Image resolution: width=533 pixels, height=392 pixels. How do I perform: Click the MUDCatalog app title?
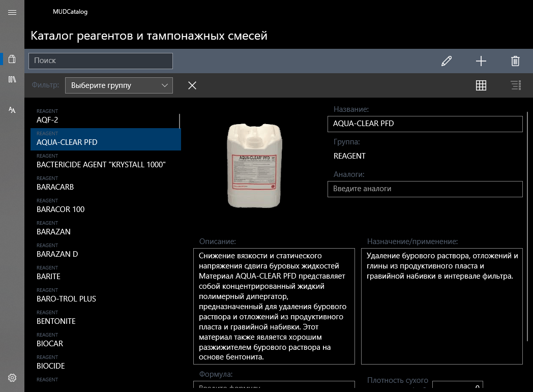70,12
